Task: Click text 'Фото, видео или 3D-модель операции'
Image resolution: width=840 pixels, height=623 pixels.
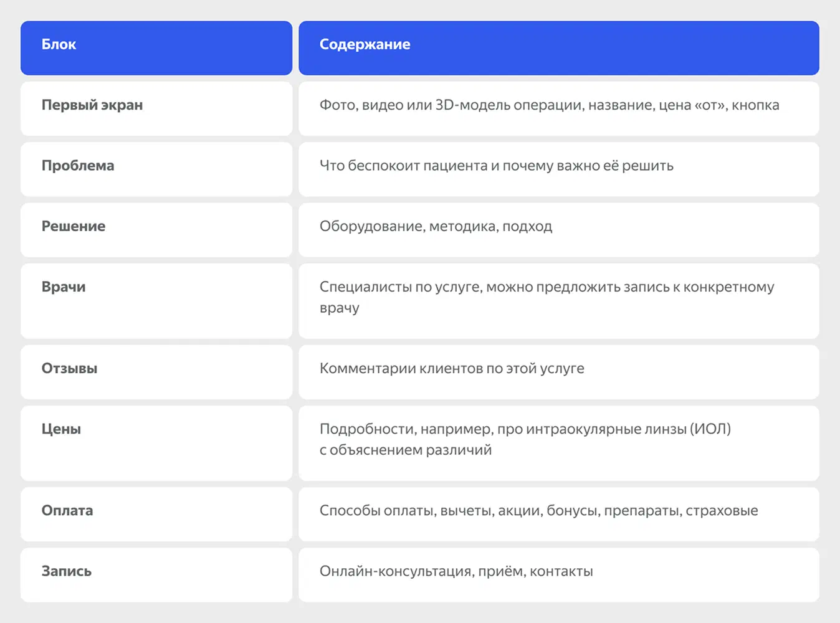Action: pyautogui.click(x=452, y=105)
